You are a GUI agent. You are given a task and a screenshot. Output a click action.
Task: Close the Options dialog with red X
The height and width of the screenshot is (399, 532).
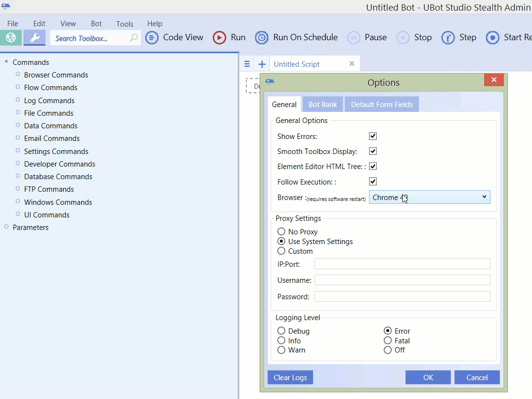pyautogui.click(x=494, y=80)
